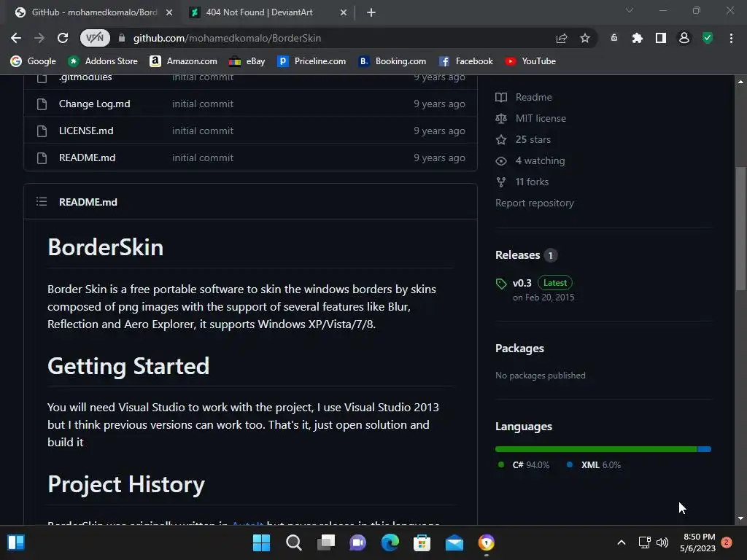Click the VPN badge in address bar
The width and height of the screenshot is (747, 560).
[x=94, y=38]
